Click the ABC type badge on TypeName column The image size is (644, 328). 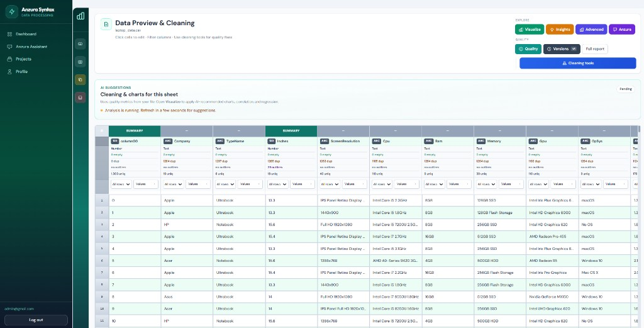(x=219, y=141)
